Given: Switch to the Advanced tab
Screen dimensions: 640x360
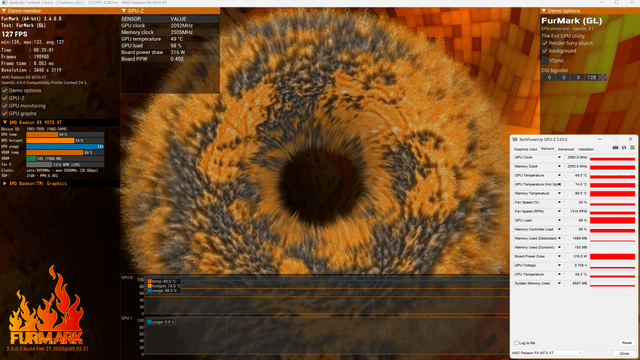Looking at the screenshot, I should (566, 149).
